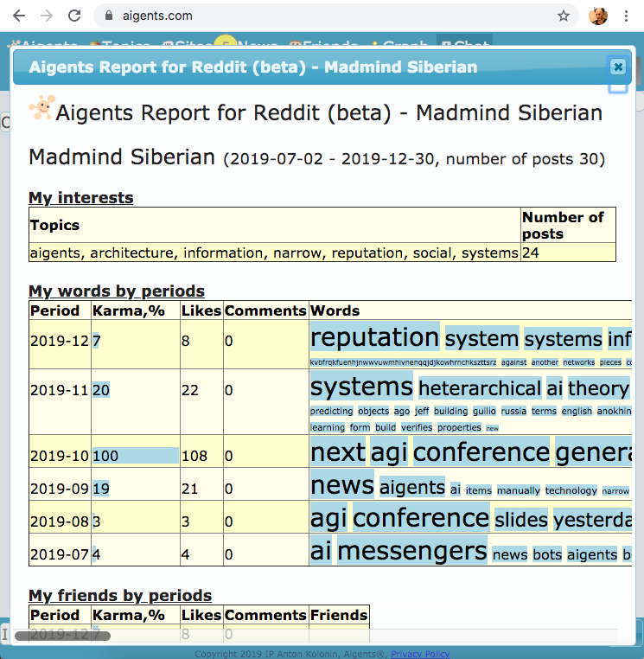Open the Chrome profile avatar
Viewport: 644px width, 659px height.
tap(598, 16)
